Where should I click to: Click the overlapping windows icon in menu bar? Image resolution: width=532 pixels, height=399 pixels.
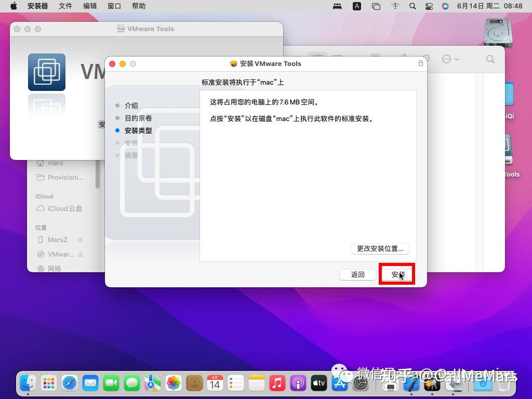click(x=376, y=6)
